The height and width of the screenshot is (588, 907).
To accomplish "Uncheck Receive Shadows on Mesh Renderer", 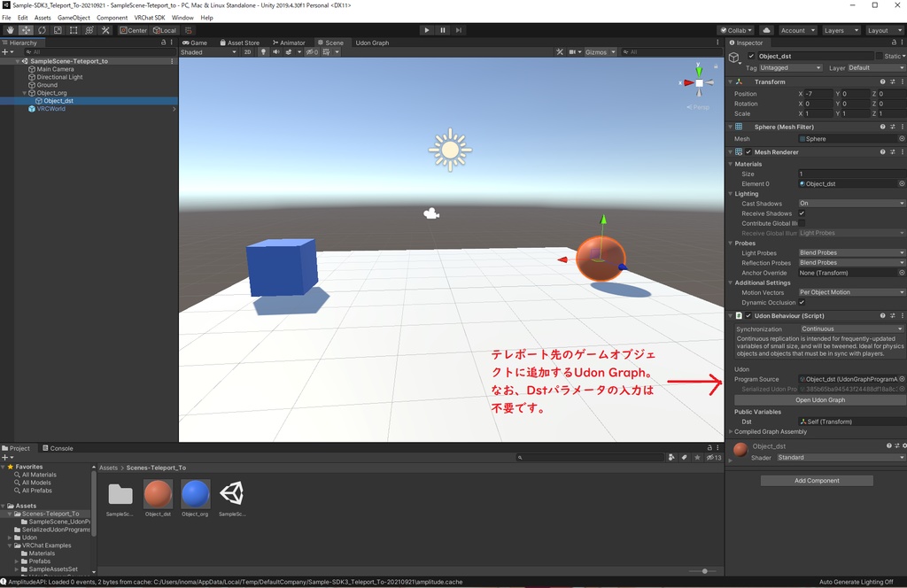I will [x=802, y=213].
